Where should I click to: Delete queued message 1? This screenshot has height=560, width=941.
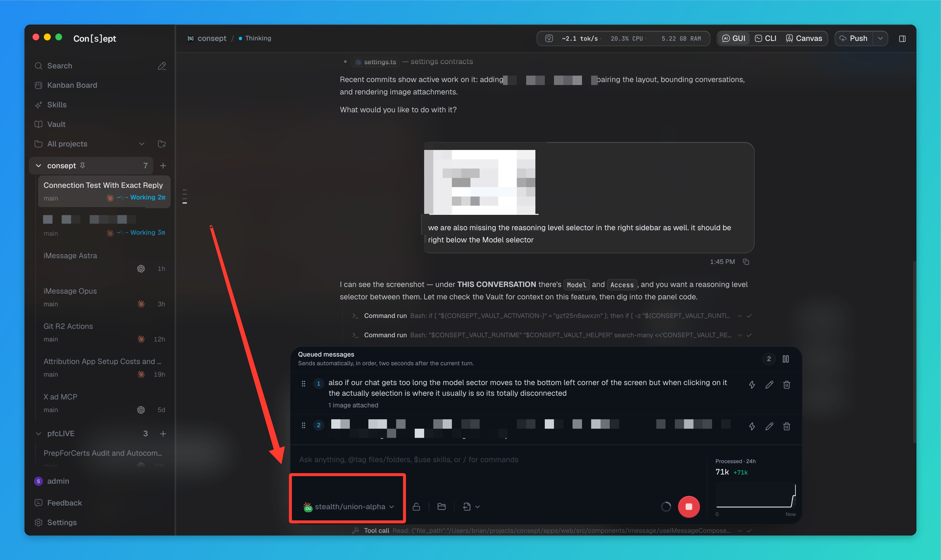tap(787, 385)
